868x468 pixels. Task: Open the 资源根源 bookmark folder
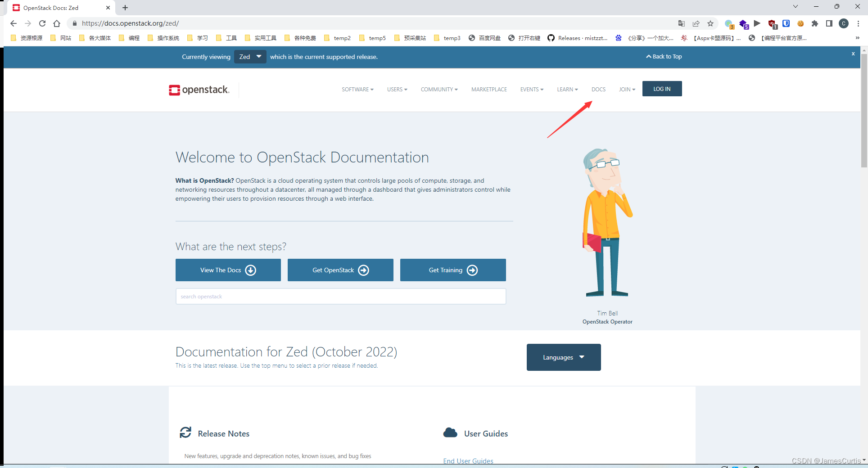click(27, 38)
